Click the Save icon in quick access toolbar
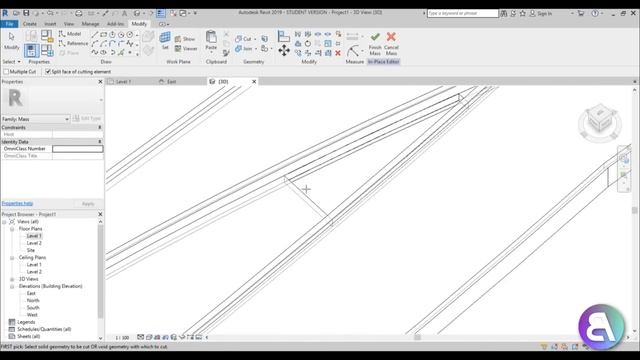 click(26, 13)
